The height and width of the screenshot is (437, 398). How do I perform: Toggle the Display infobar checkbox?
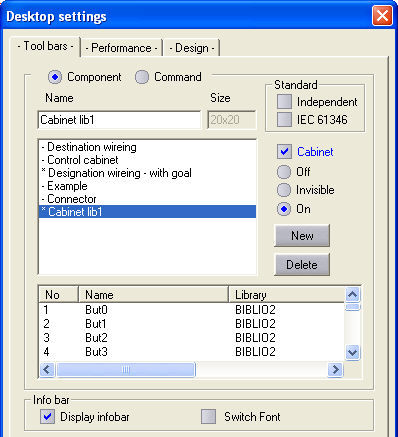click(x=47, y=417)
